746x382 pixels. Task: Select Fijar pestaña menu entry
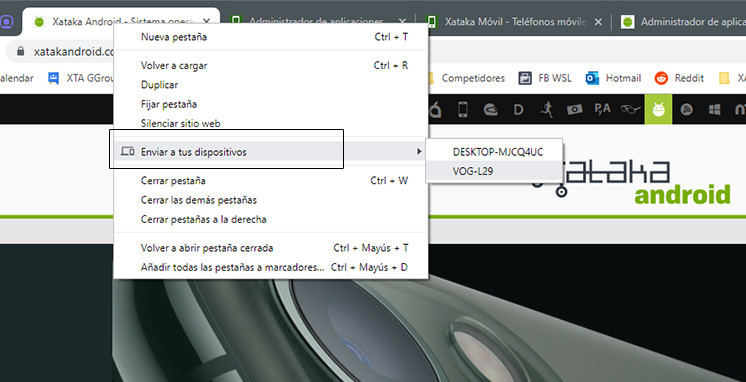pyautogui.click(x=271, y=104)
